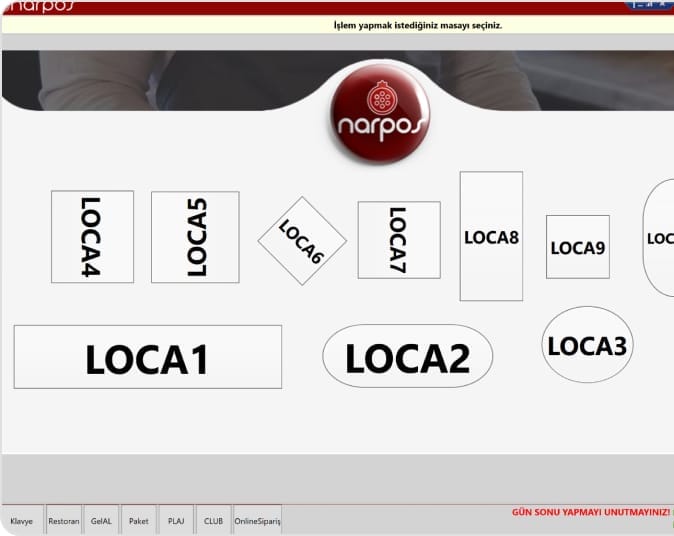Click the GÜN SONU YAPMAYI UNUTMAYINIZ reminder
The width and height of the screenshot is (674, 536).
[x=591, y=512]
